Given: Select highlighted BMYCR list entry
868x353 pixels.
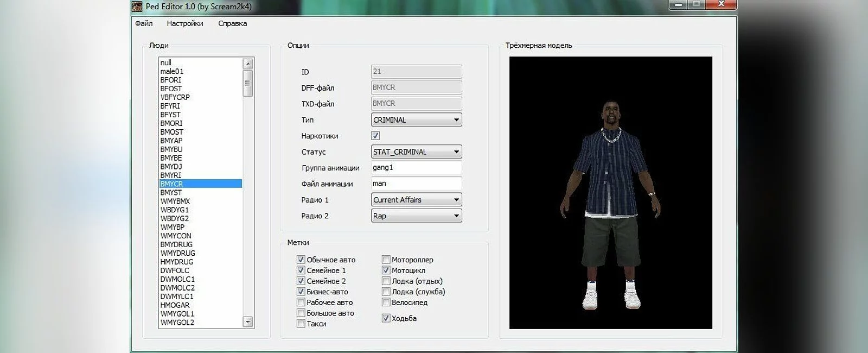Looking at the screenshot, I should (x=201, y=184).
